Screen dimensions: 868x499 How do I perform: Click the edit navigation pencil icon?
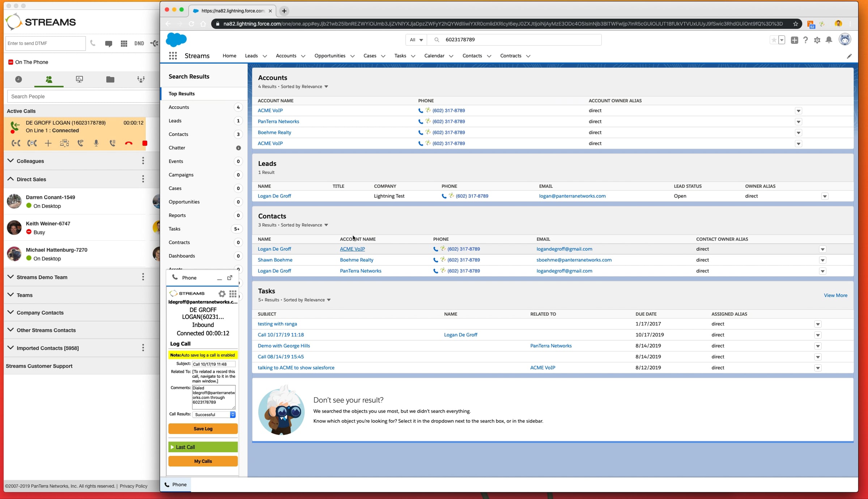[849, 56]
